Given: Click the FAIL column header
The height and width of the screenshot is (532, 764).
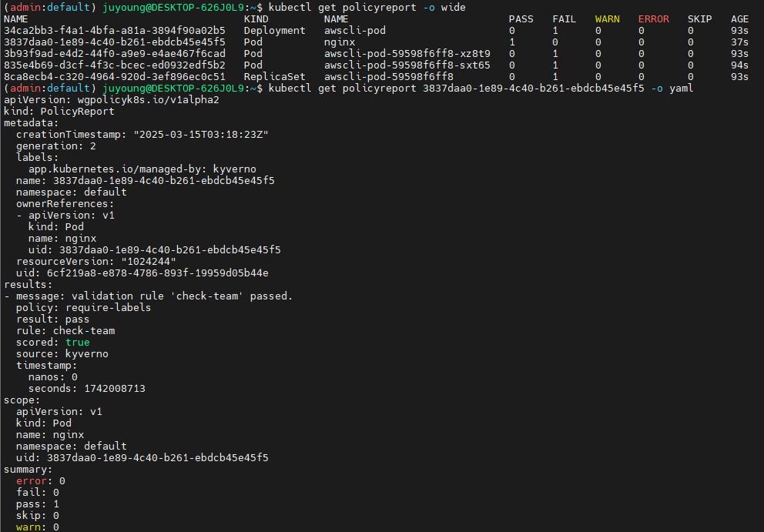Looking at the screenshot, I should [565, 19].
